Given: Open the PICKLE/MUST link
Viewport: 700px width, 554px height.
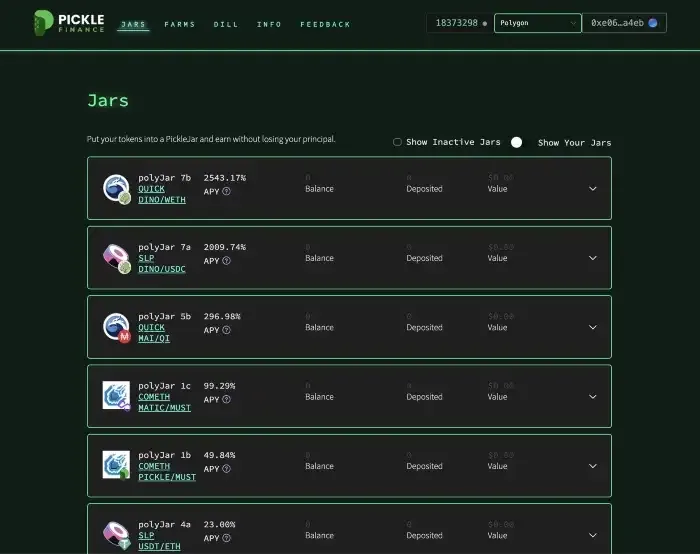Looking at the screenshot, I should [x=167, y=477].
